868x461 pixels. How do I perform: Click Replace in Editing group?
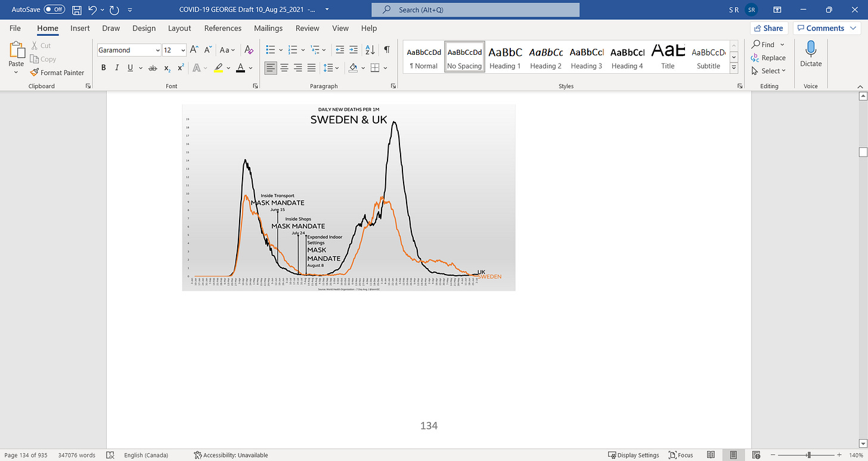pos(768,58)
